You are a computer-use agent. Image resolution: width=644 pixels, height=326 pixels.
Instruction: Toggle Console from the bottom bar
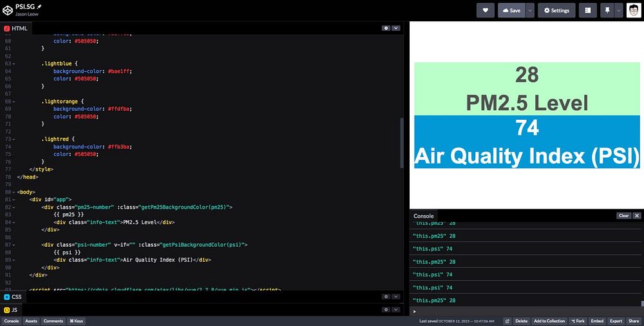pyautogui.click(x=11, y=321)
